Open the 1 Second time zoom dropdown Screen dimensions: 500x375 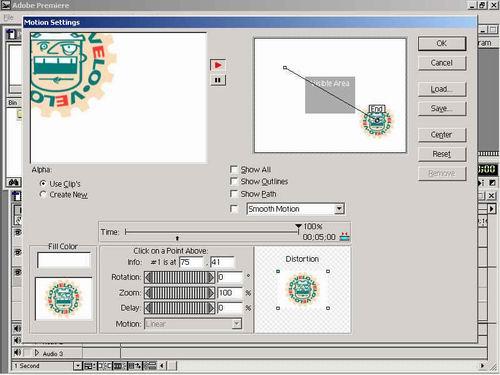coord(77,366)
